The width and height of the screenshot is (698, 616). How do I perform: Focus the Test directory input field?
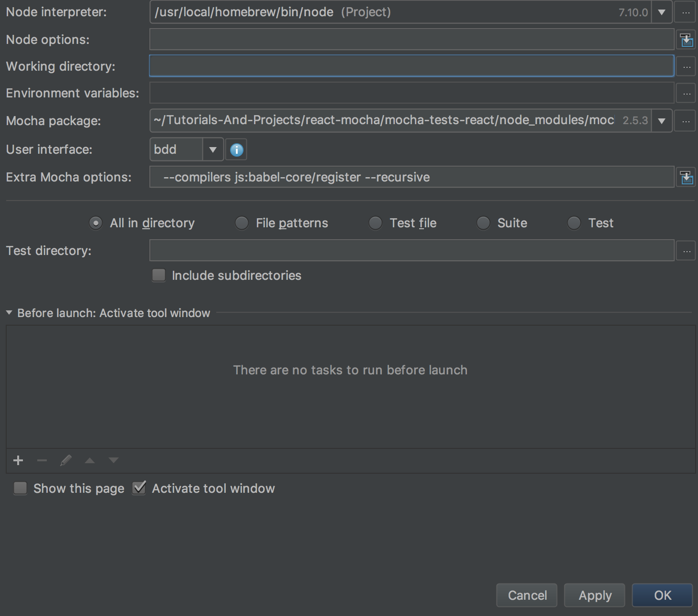[x=412, y=250]
